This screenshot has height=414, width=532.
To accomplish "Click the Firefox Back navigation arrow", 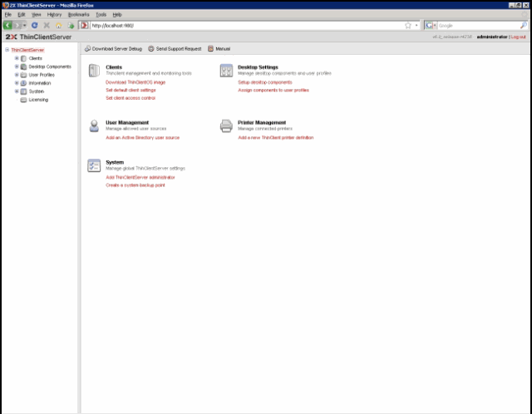I will (x=7, y=26).
